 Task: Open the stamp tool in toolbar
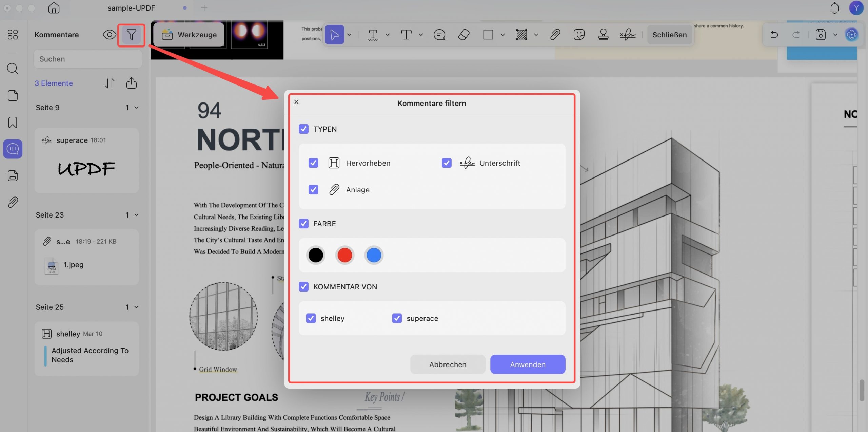603,35
